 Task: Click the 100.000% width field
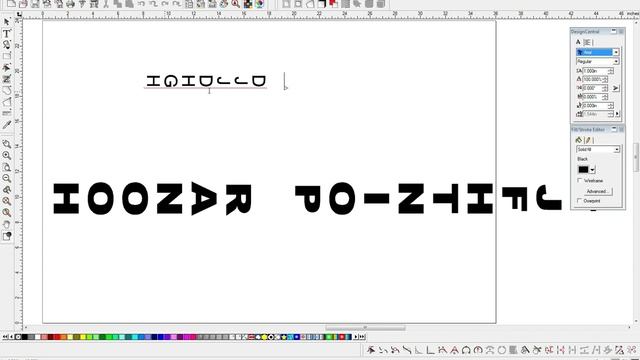coord(592,79)
